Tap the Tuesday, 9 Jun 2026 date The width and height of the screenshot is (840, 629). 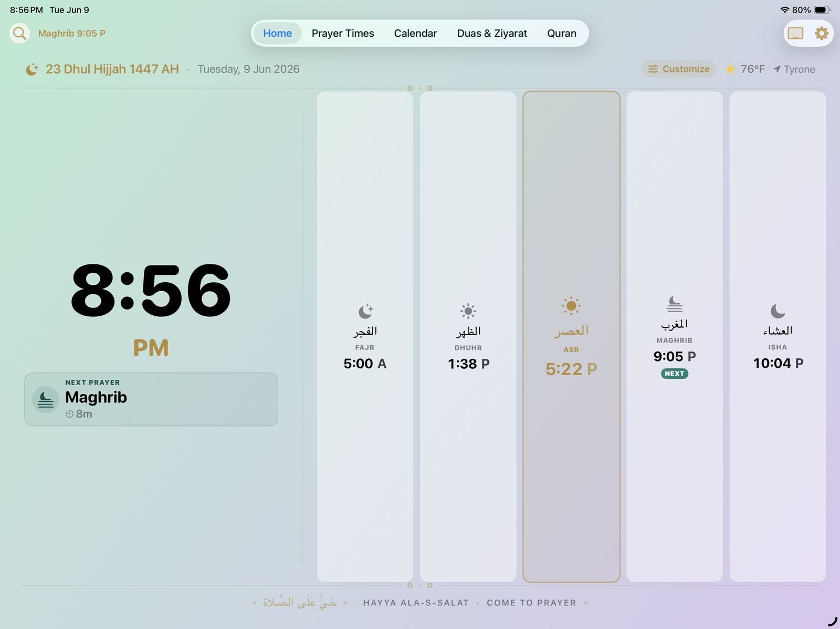pyautogui.click(x=248, y=69)
